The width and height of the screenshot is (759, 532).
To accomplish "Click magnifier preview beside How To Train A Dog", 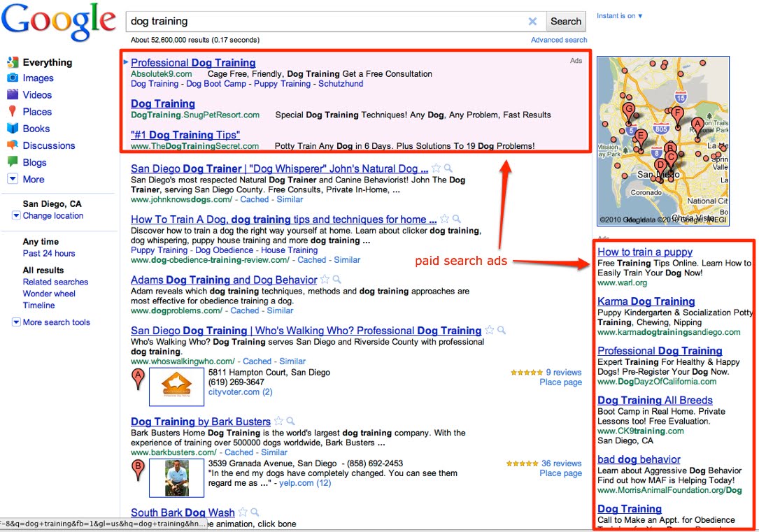I will tap(457, 219).
